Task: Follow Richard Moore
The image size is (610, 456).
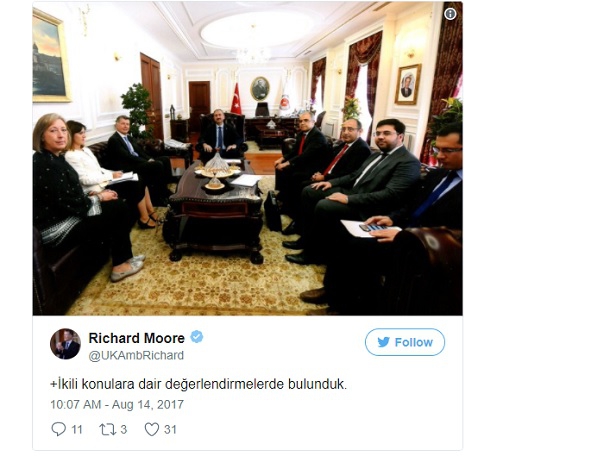Action: pos(405,342)
